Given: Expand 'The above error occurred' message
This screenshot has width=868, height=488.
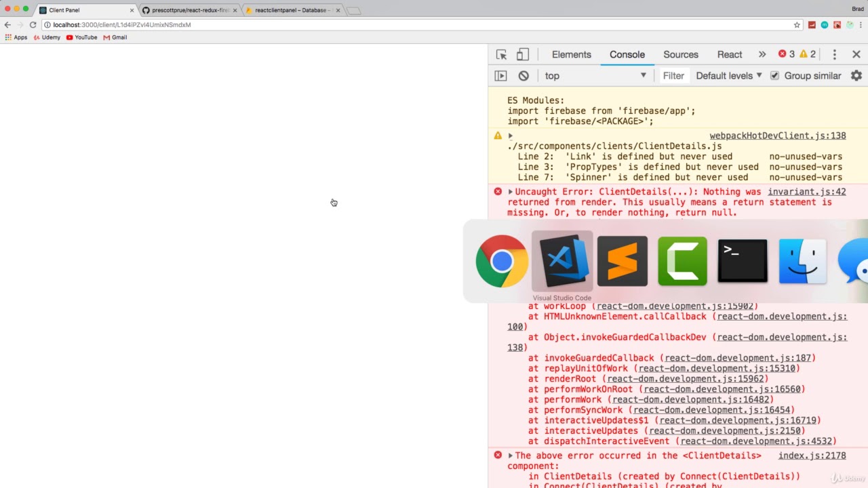Looking at the screenshot, I should [x=511, y=455].
